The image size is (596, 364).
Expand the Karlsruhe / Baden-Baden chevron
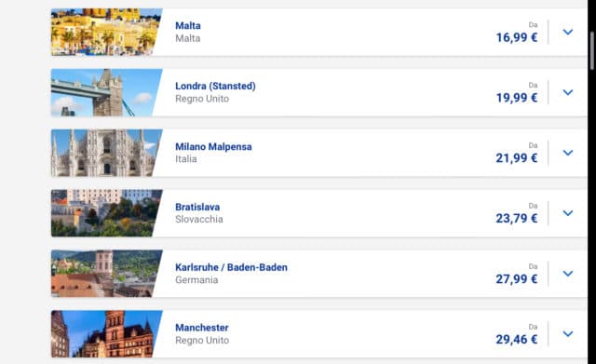[567, 274]
